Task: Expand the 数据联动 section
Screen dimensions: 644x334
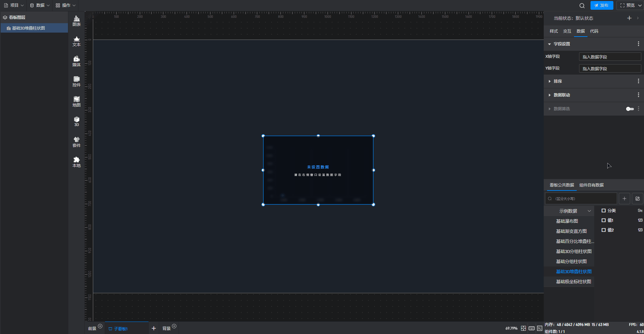Action: [x=562, y=95]
